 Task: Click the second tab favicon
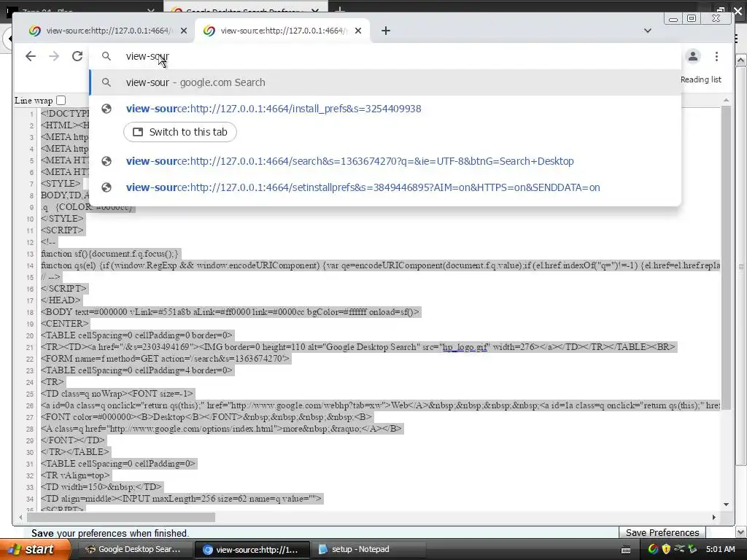pos(209,31)
